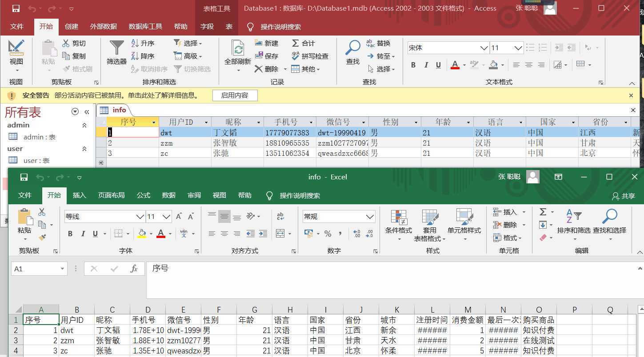Toggle Underline in Access text formatting

click(x=438, y=65)
